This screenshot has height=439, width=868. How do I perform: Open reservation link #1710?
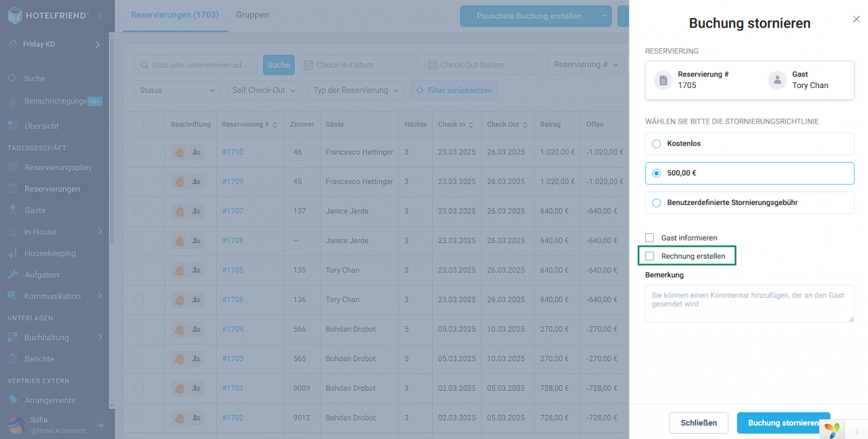[x=233, y=152]
